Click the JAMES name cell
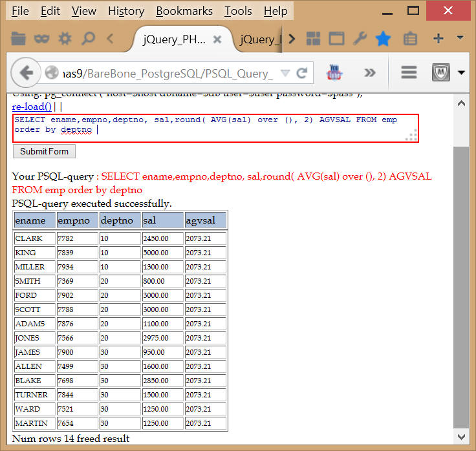This screenshot has height=451, width=476. pyautogui.click(x=35, y=352)
